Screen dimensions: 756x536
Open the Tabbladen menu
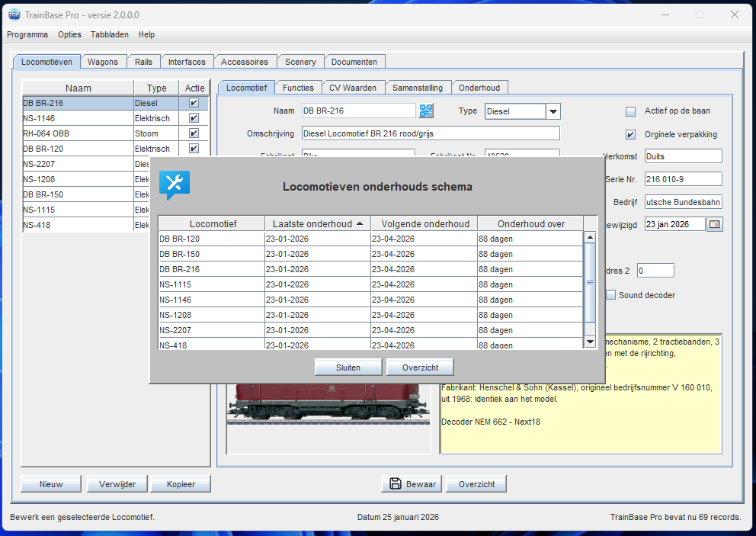109,34
